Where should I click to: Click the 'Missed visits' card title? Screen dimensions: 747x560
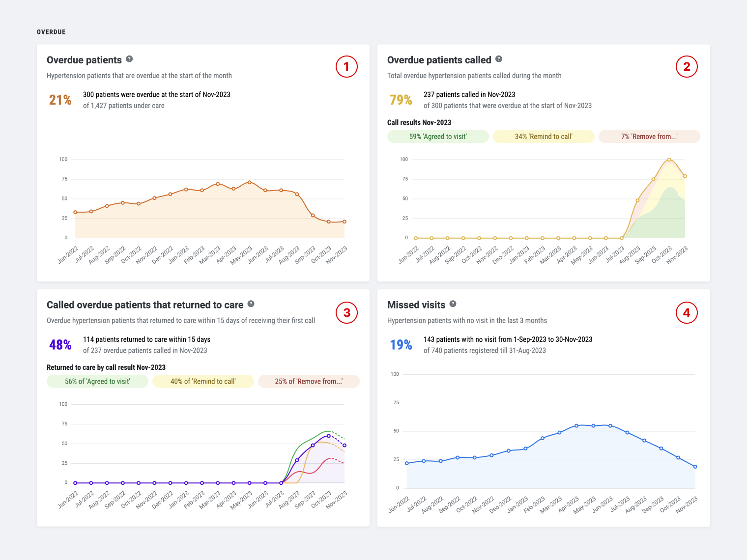tap(416, 305)
